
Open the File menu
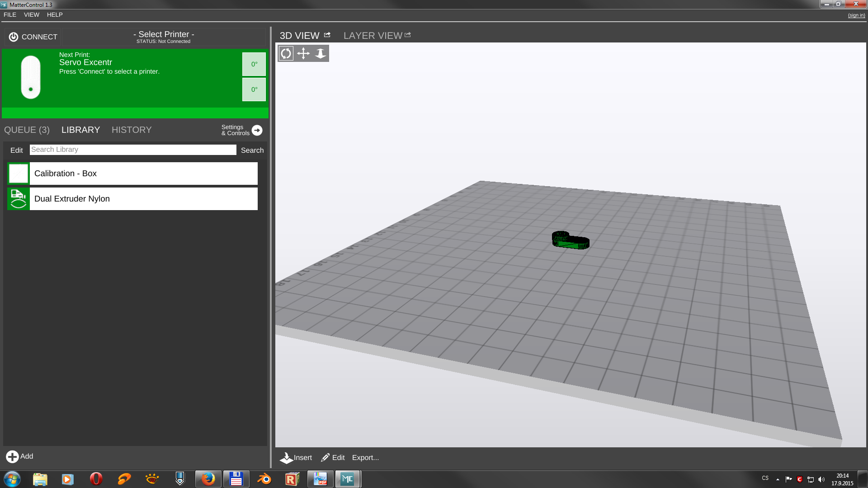[9, 15]
